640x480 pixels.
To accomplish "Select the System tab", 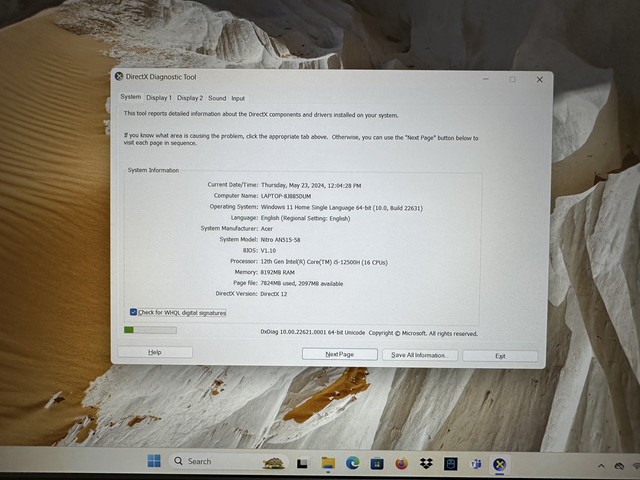I will click(131, 97).
